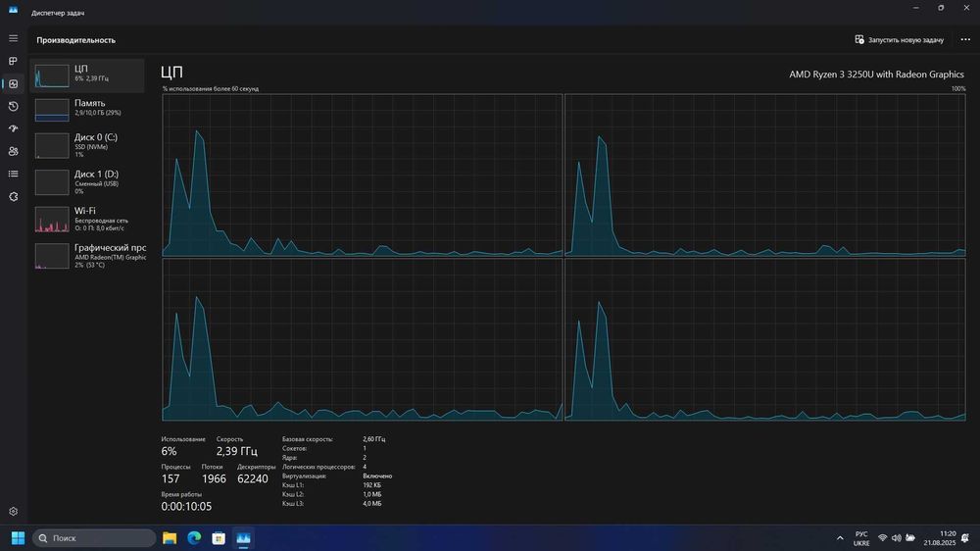The width and height of the screenshot is (980, 551).
Task: Select Диск 1 (D:) in the list
Action: point(87,182)
